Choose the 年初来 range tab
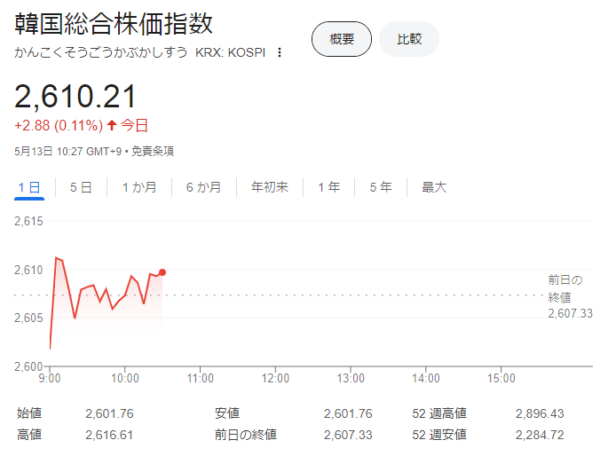The height and width of the screenshot is (456, 600). pyautogui.click(x=269, y=187)
